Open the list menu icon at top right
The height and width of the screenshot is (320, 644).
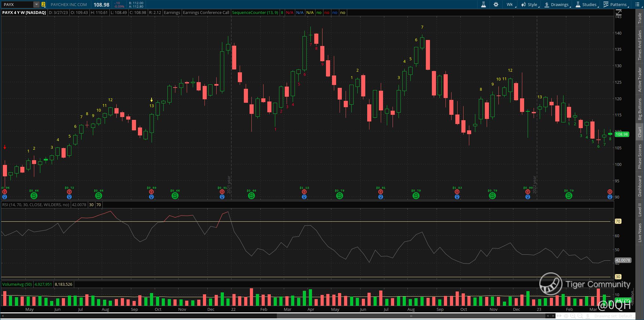[638, 4]
